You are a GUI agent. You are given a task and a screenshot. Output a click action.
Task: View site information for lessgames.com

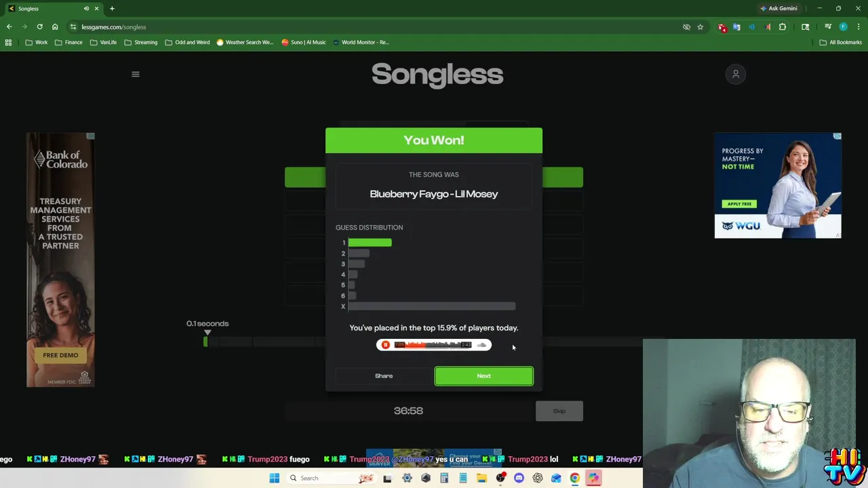point(73,27)
